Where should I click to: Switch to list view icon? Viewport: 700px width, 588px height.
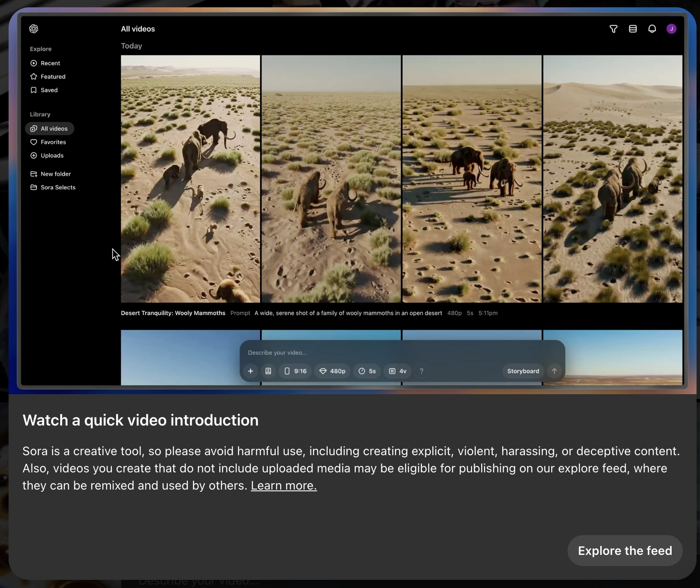tap(633, 29)
